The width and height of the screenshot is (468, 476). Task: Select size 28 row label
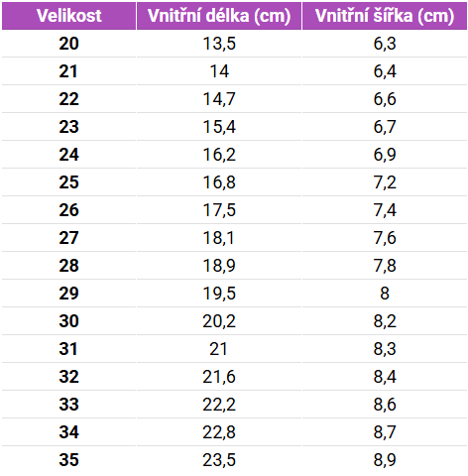pos(68,266)
